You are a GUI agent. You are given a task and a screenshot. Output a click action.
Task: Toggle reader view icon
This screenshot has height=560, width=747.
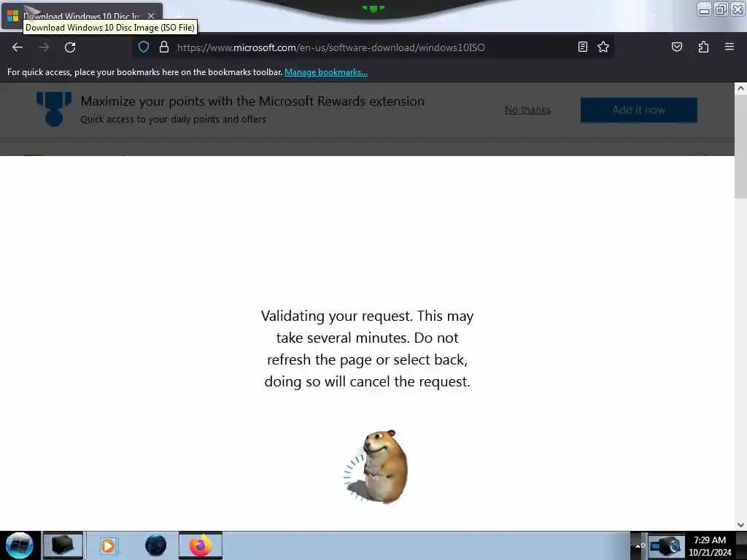tap(582, 47)
